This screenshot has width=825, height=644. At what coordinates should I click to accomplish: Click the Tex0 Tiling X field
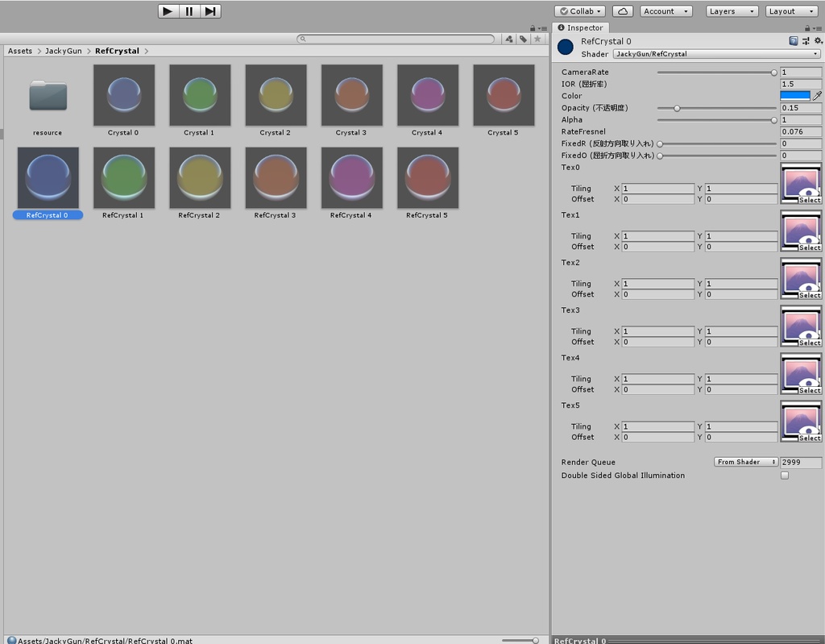coord(657,189)
